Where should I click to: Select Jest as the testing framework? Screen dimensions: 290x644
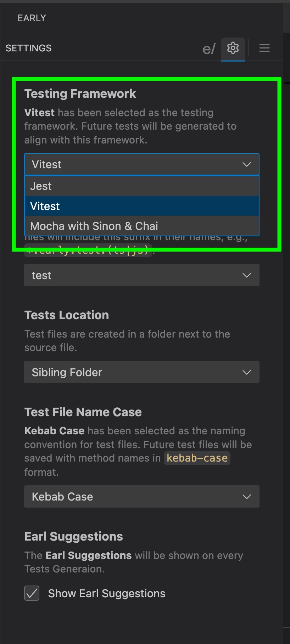point(142,186)
